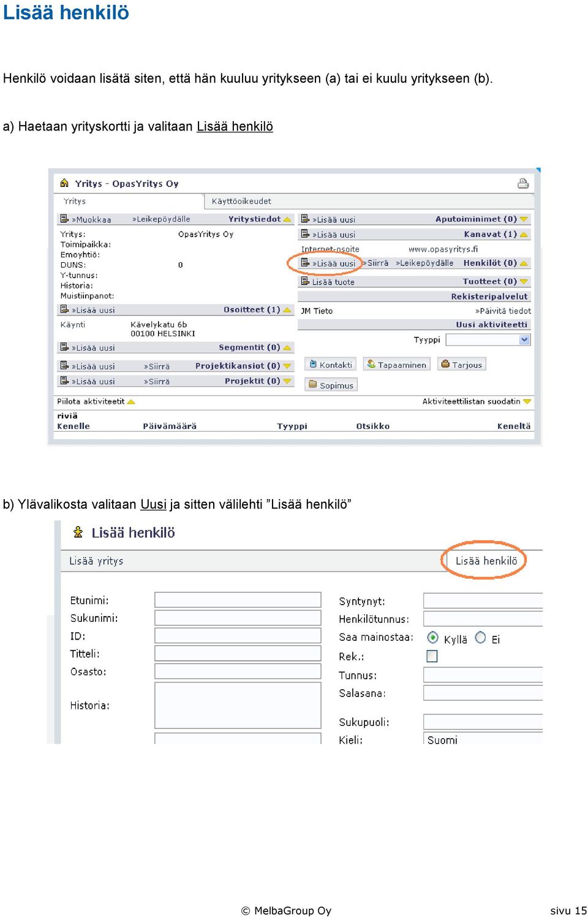Click the Tunnus input field
This screenshot has height=917, width=588.
(483, 675)
